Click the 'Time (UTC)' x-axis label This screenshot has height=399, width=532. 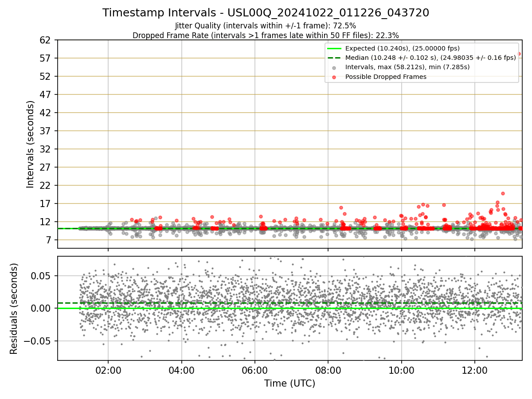point(289,383)
